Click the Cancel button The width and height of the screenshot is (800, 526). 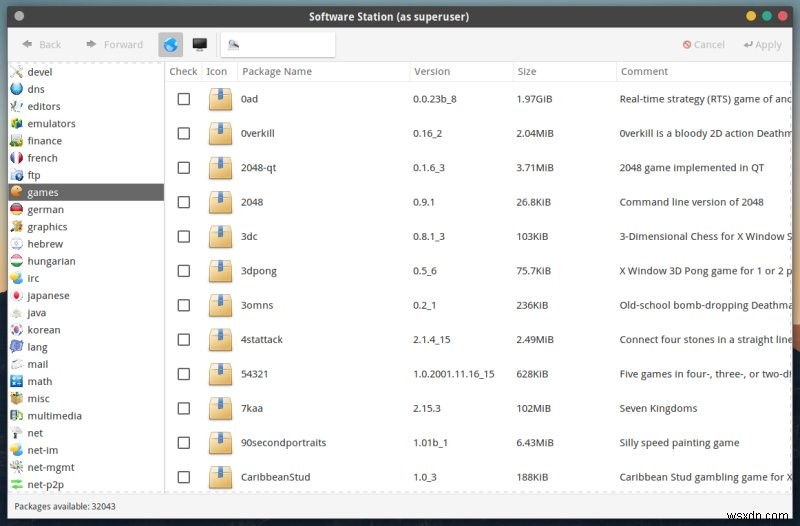704,45
